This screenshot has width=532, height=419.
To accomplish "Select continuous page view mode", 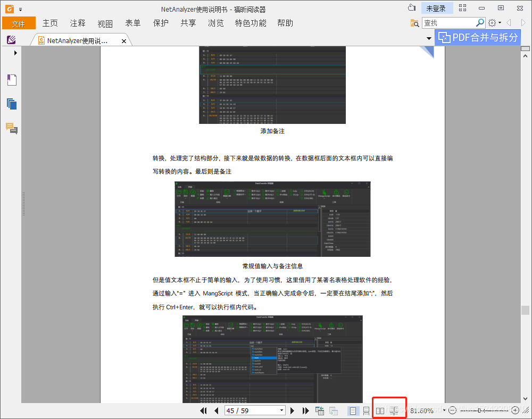I will pyautogui.click(x=366, y=411).
